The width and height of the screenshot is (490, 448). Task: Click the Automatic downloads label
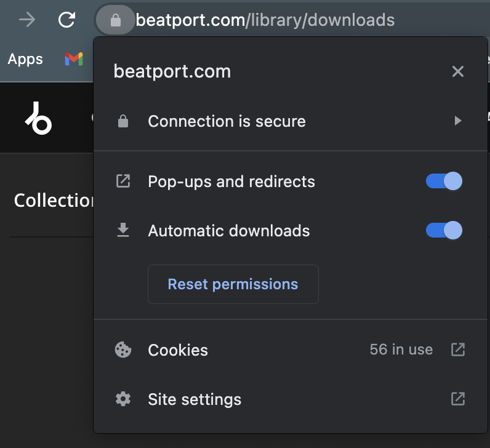click(x=229, y=231)
